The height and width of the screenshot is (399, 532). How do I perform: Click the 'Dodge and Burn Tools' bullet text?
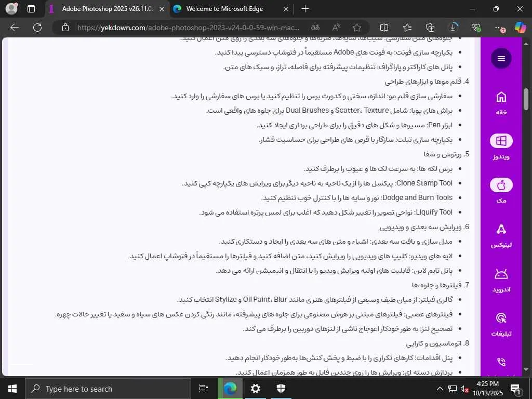coord(356,198)
